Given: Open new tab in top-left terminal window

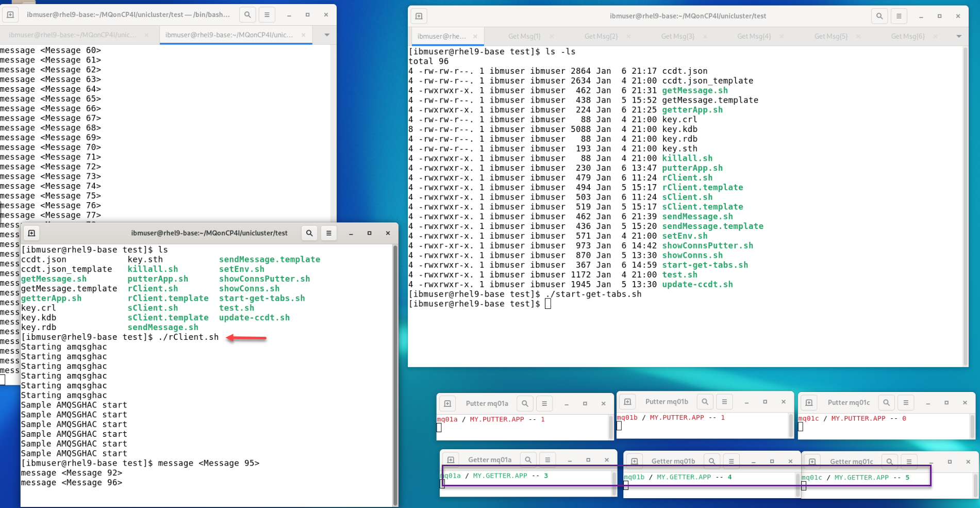Looking at the screenshot, I should coord(10,15).
